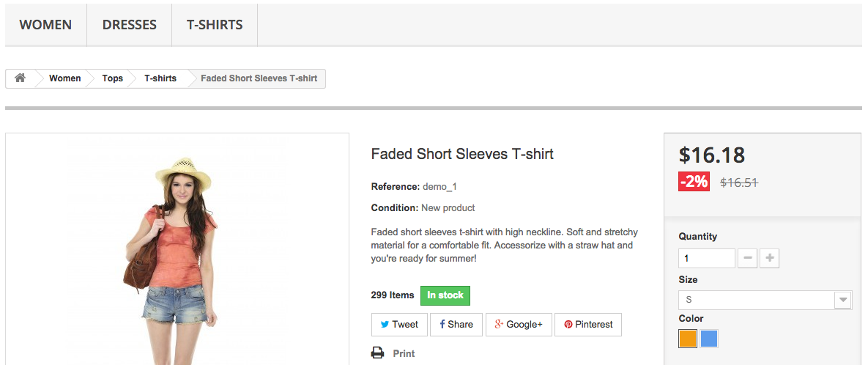Pin product on Pinterest
This screenshot has height=365, width=868.
(x=588, y=325)
